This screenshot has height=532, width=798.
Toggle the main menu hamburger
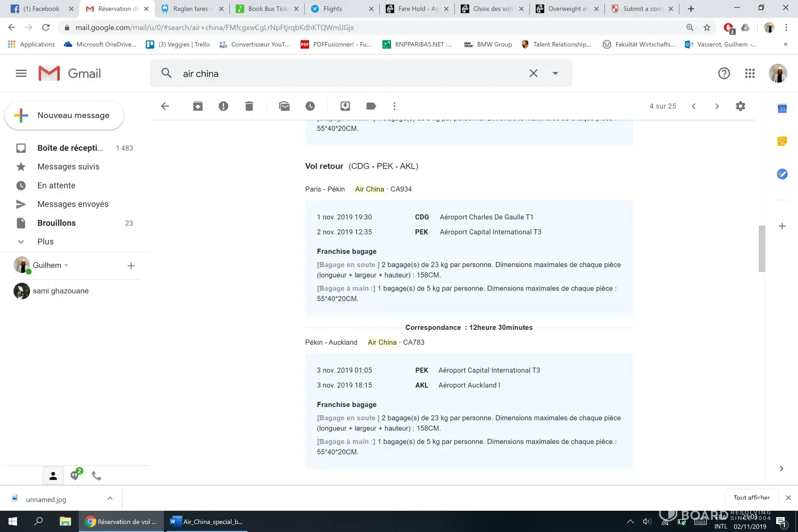[21, 73]
